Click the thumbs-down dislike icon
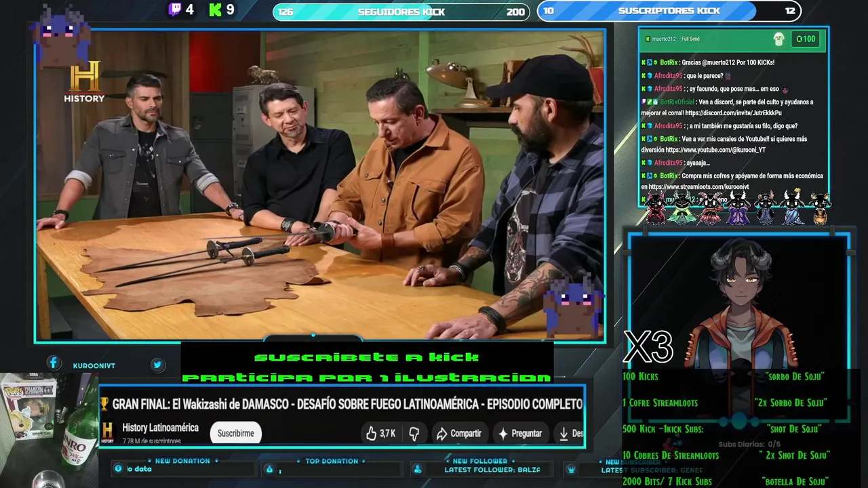 [414, 433]
